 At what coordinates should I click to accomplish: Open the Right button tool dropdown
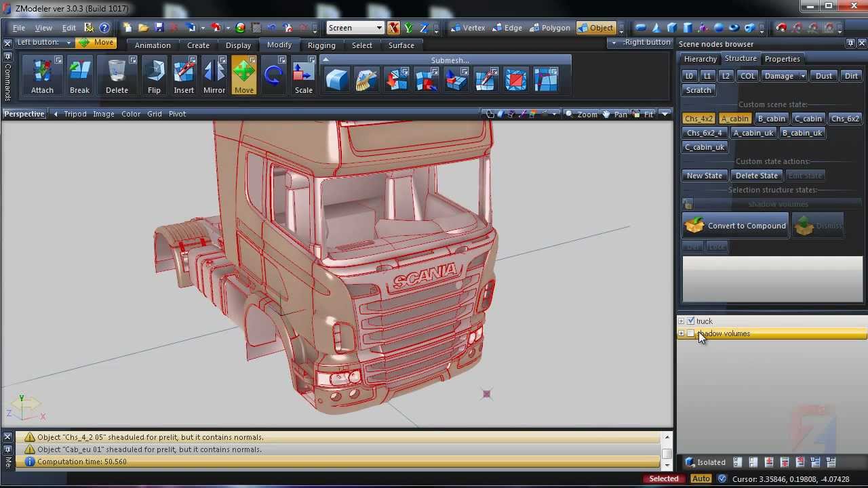pos(614,43)
